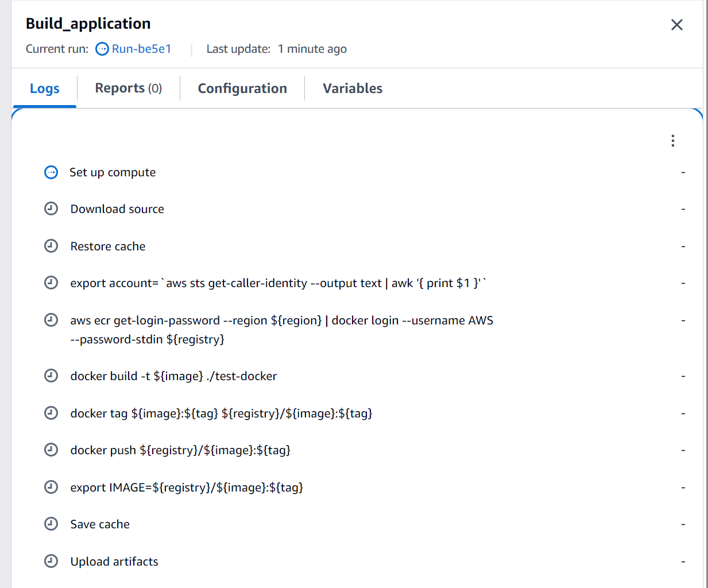
Task: Expand the Restore cache log step
Action: (108, 246)
